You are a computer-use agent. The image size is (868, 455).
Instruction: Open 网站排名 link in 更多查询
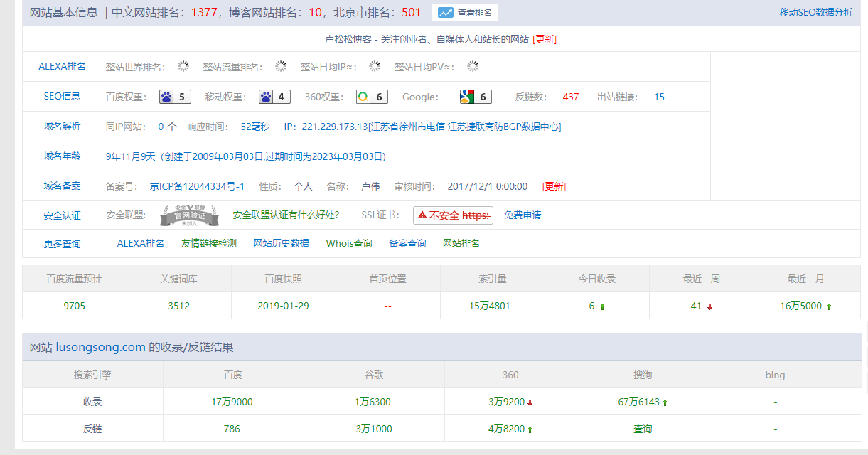[x=461, y=243]
